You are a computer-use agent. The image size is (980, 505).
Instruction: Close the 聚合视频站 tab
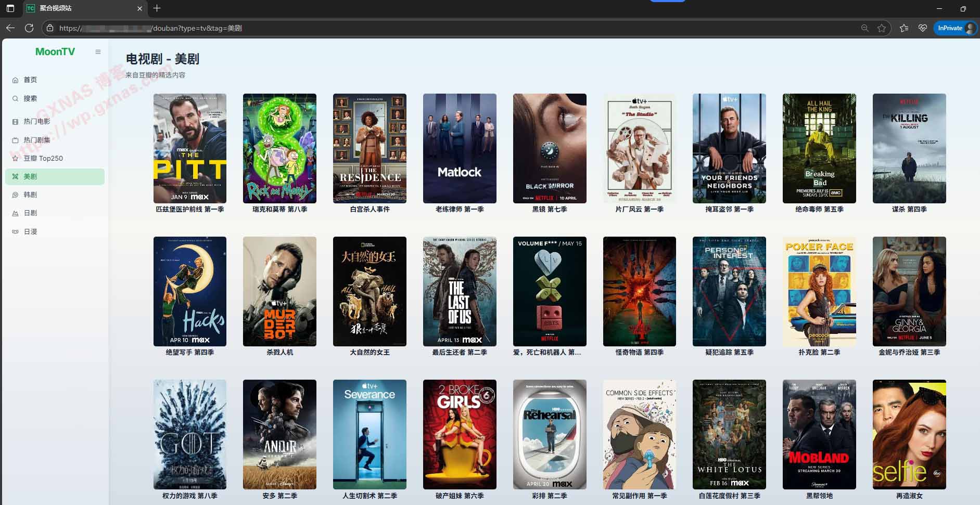[139, 8]
